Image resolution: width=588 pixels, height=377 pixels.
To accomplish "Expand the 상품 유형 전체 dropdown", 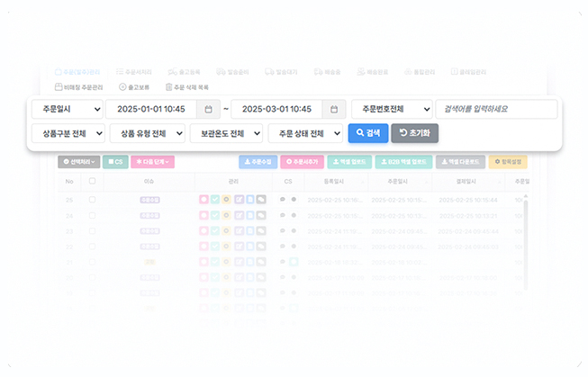I will point(148,133).
